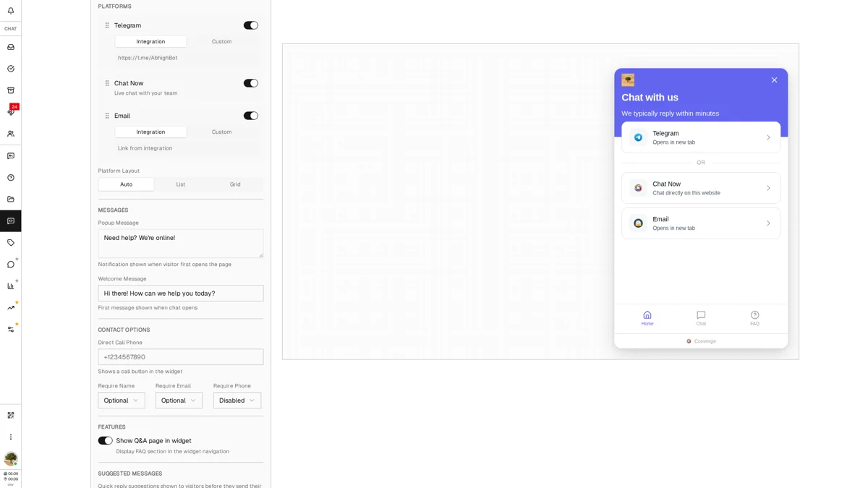Select Grid platform layout
Screen dimensions: 868x488
(235, 184)
